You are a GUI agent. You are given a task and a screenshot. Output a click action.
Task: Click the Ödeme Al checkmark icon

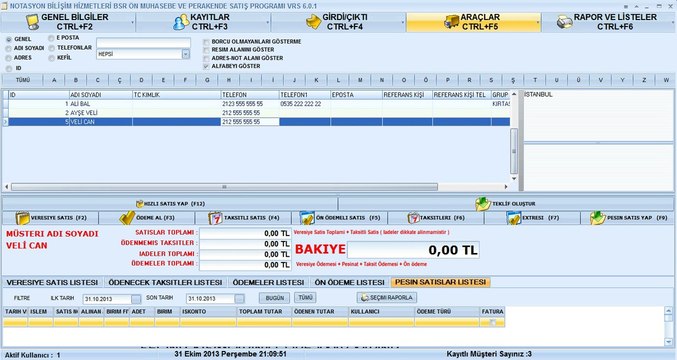pos(127,218)
